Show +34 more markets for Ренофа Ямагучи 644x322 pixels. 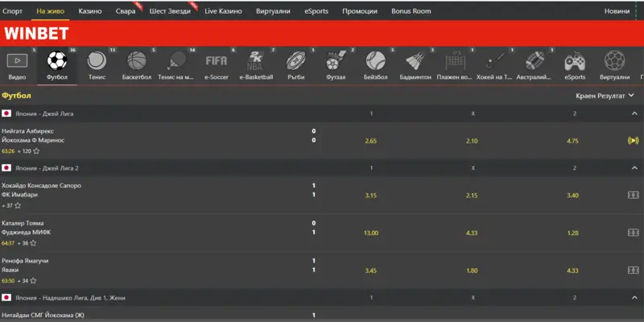click(x=23, y=281)
